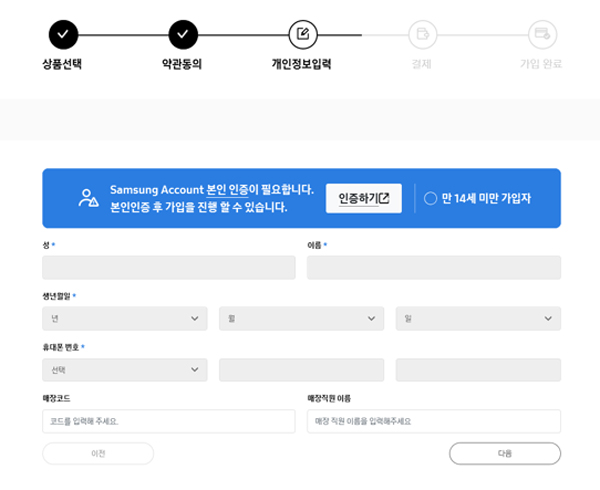This screenshot has width=600, height=490.
Task: Click the 개인정보입력 step label
Action: coord(302,64)
